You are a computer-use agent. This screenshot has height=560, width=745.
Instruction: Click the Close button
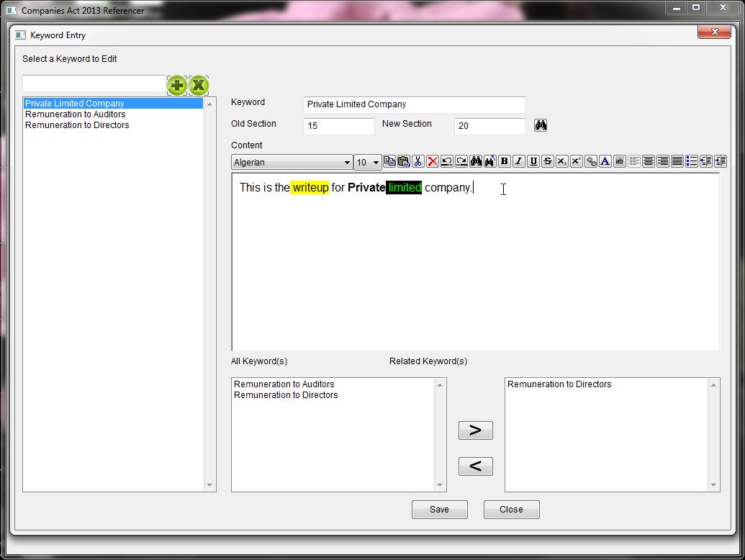pyautogui.click(x=511, y=510)
